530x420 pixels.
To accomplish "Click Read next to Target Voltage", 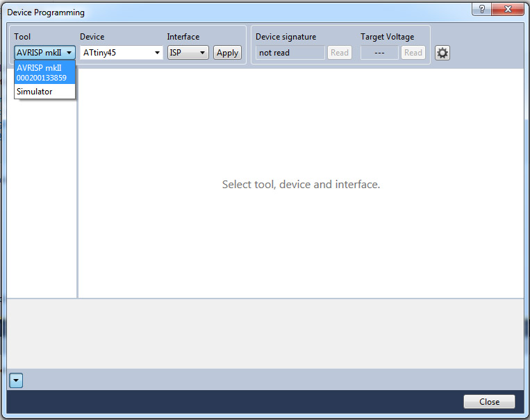I will click(413, 53).
